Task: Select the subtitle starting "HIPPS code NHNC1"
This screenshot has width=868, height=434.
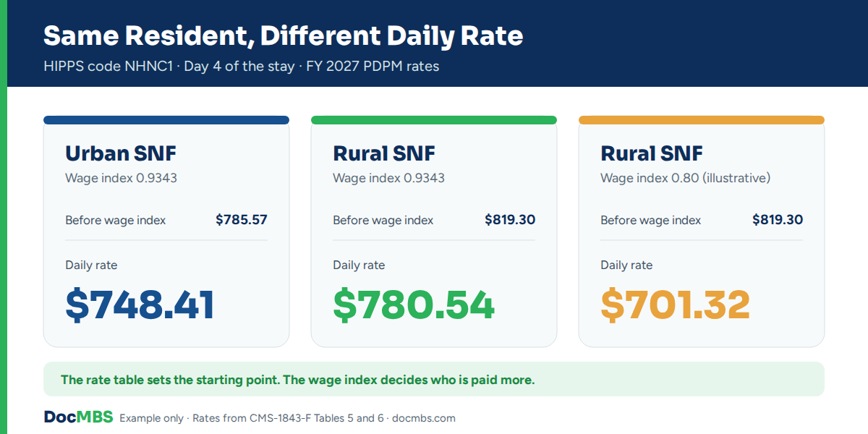Action: pos(241,67)
